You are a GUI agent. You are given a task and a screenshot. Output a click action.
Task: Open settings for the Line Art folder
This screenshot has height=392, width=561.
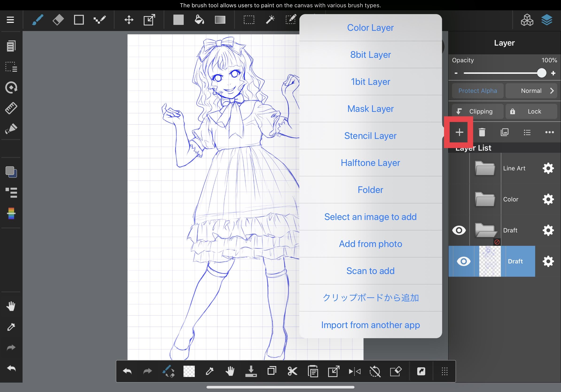548,168
